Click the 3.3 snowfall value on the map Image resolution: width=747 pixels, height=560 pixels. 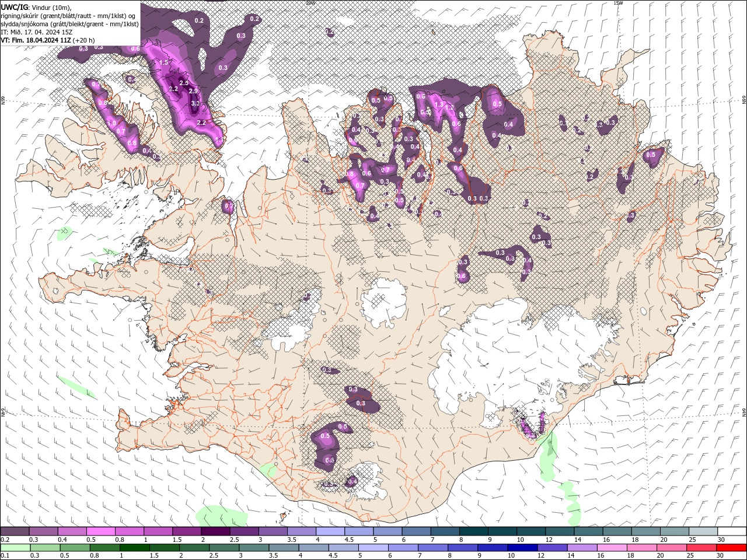(196, 103)
